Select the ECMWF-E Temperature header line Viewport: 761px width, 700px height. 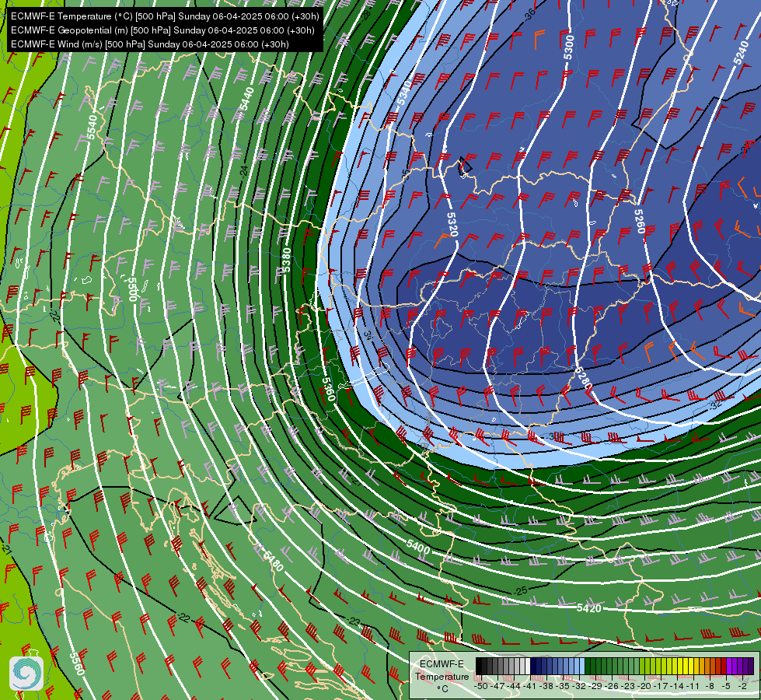165,16
